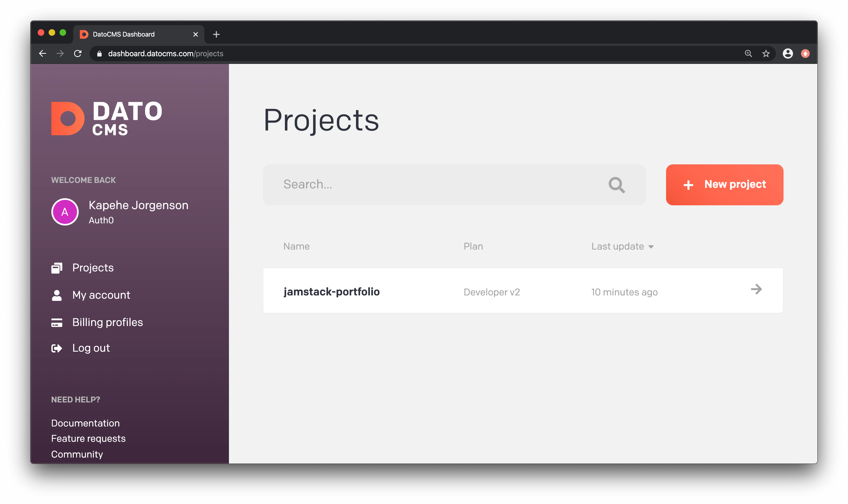Open the Chrome profile icon
The height and width of the screenshot is (504, 848).
coord(788,54)
